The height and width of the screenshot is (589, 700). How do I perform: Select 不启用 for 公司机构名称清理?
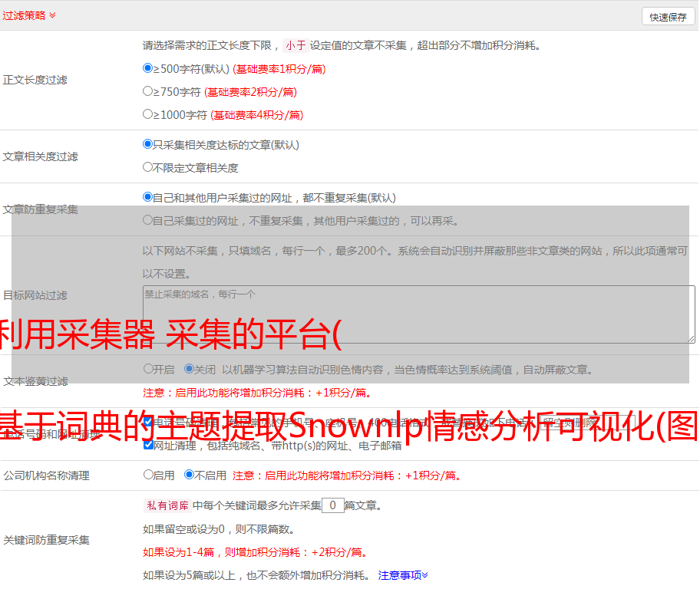pyautogui.click(x=189, y=475)
